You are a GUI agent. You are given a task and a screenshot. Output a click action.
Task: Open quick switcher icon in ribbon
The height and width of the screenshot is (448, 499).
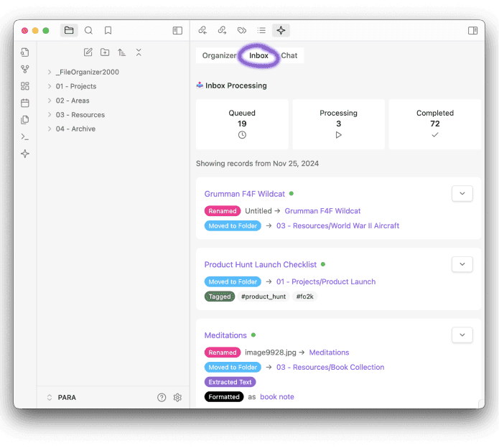click(25, 52)
